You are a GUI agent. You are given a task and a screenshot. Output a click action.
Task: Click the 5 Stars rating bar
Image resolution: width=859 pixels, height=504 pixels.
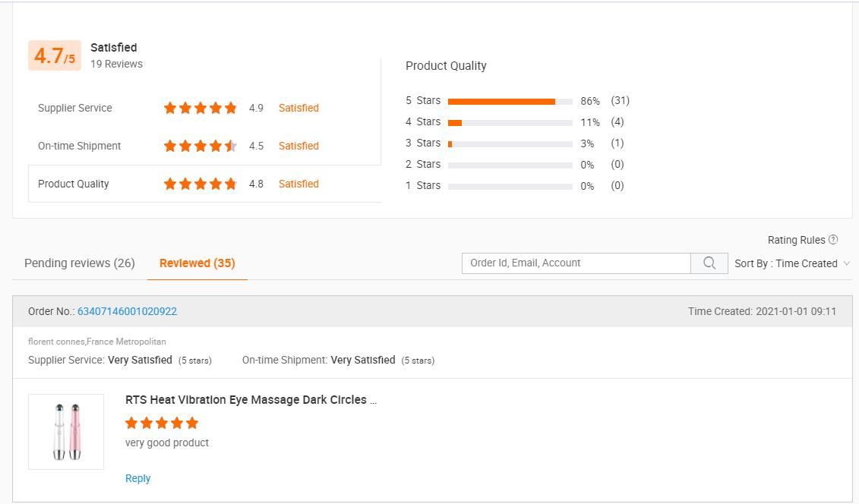510,101
